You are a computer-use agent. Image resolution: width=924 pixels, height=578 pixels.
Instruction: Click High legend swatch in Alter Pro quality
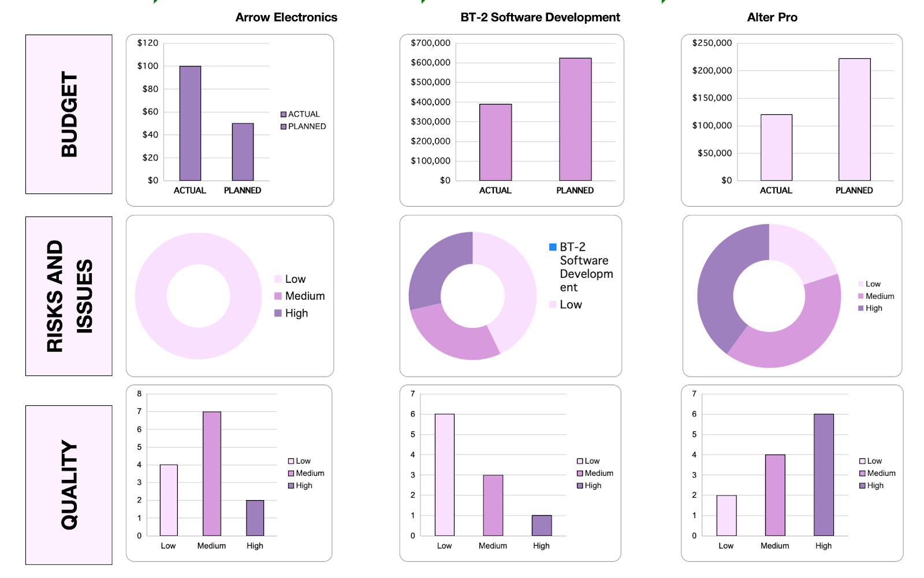(862, 486)
